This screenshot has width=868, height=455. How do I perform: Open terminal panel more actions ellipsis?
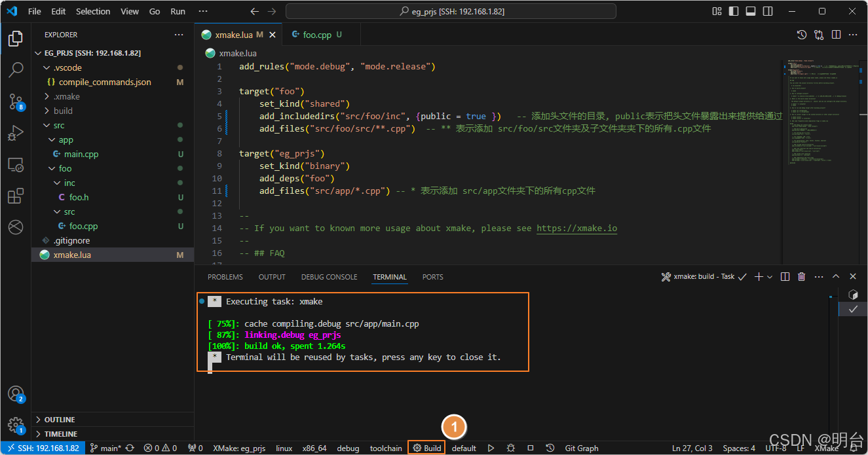click(x=819, y=277)
